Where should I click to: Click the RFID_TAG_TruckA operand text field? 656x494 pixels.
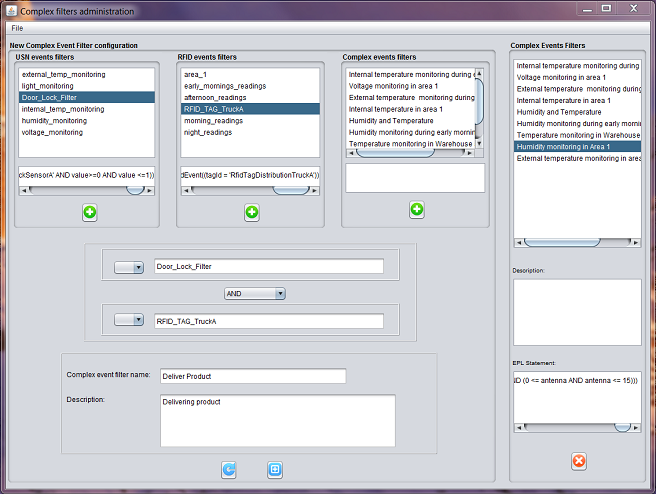269,321
